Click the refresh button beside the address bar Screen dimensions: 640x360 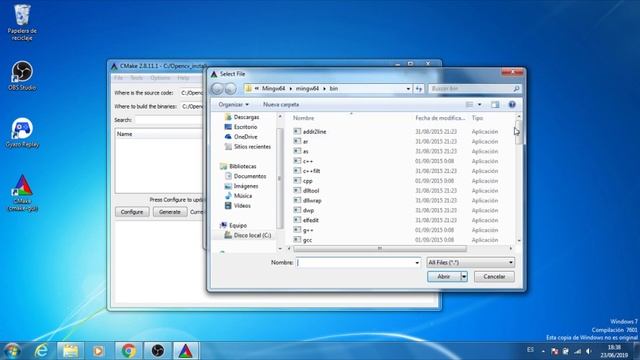tap(419, 89)
